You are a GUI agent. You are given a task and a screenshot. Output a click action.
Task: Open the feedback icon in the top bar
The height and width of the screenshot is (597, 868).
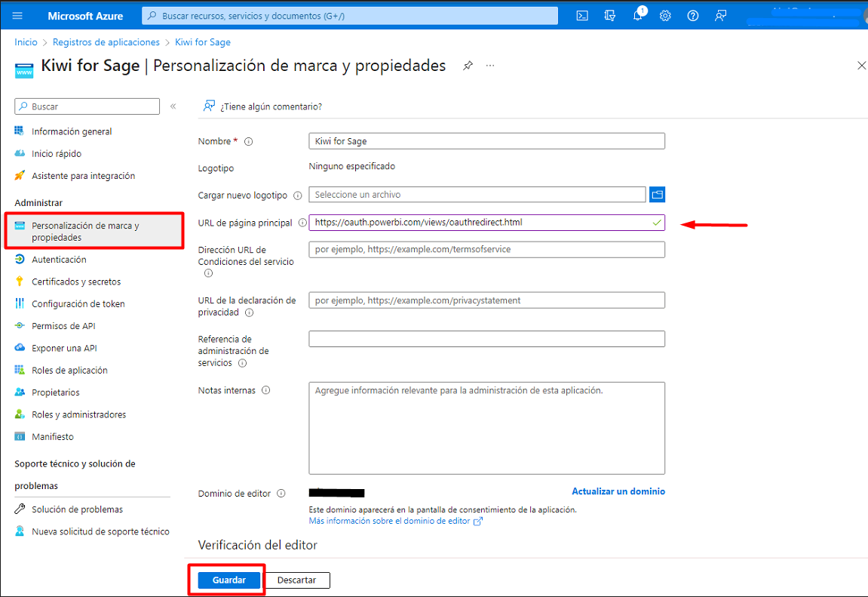720,16
